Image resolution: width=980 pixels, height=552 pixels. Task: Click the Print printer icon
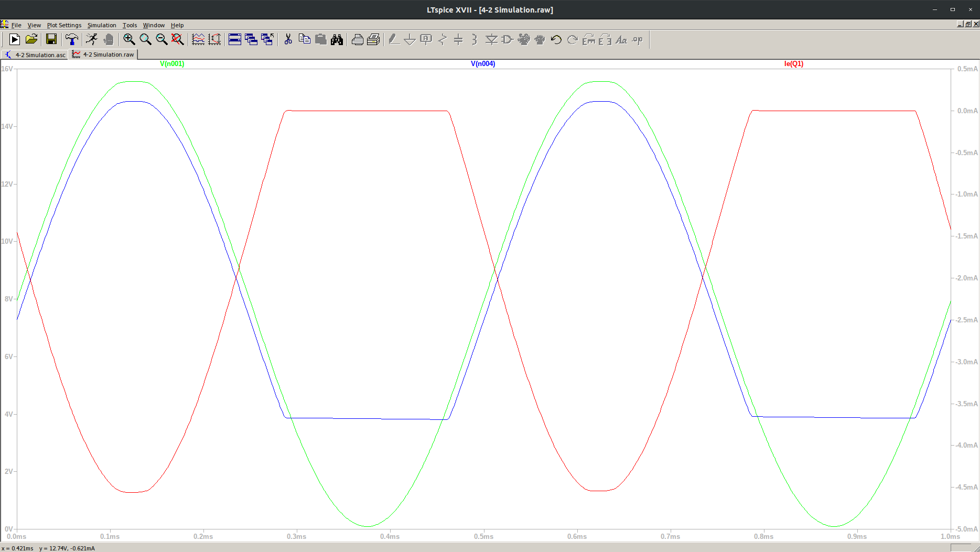coord(357,39)
